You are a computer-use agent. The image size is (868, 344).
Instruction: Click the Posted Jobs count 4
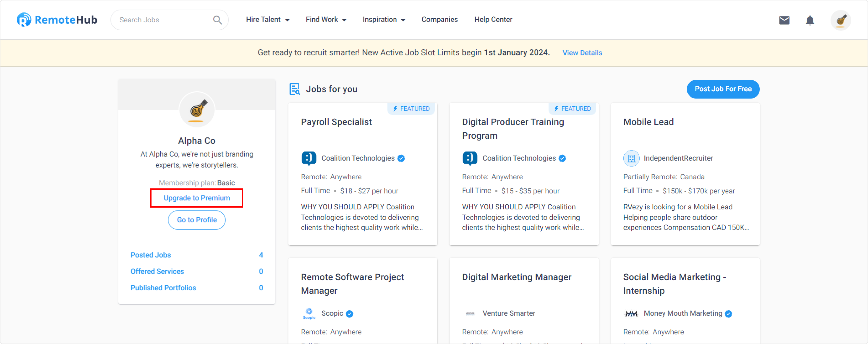261,255
